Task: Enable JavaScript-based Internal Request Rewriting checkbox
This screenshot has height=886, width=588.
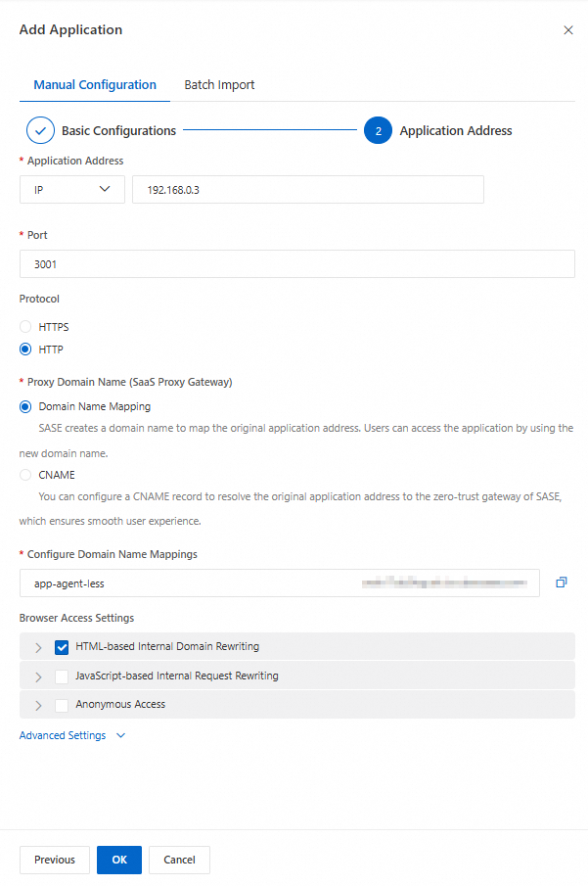Action: tap(62, 676)
